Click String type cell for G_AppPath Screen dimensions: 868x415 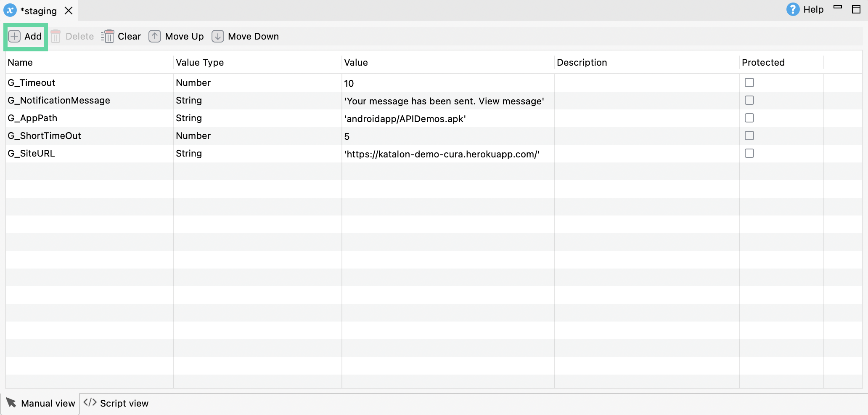coord(258,118)
